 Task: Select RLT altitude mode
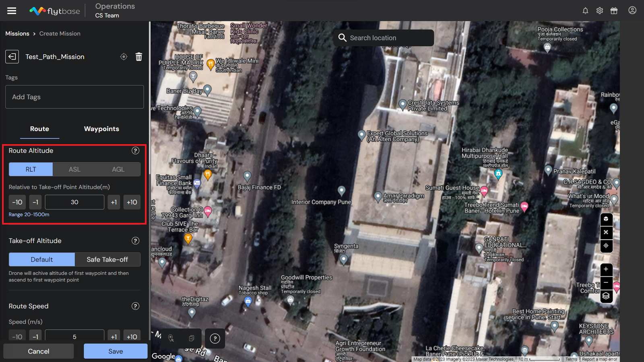point(31,169)
